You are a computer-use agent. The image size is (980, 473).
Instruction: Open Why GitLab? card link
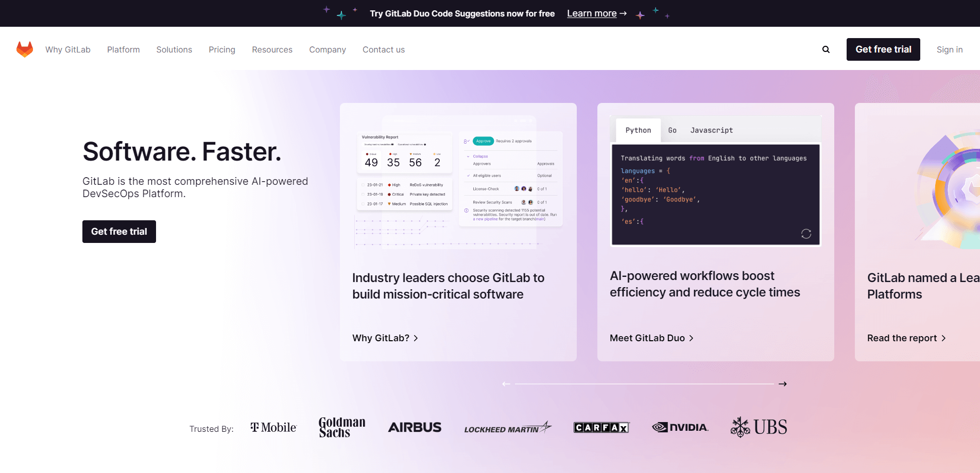tap(385, 338)
